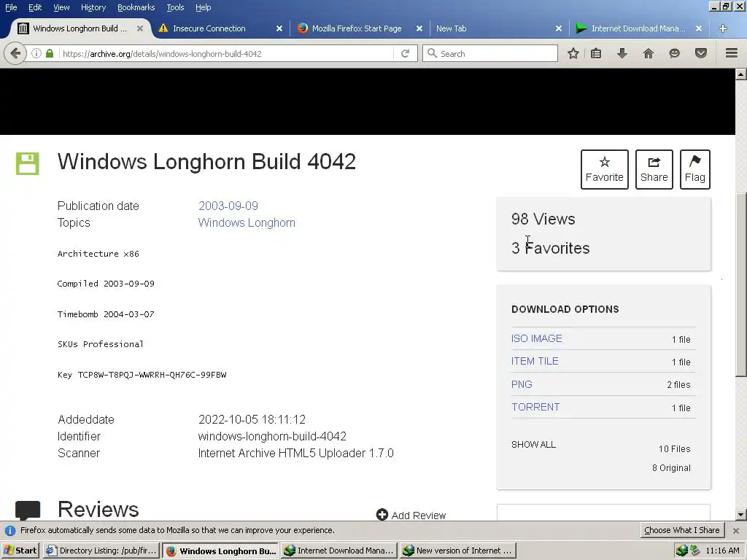
Task: Switch to Directory Listing taskbar window
Action: coord(101,551)
